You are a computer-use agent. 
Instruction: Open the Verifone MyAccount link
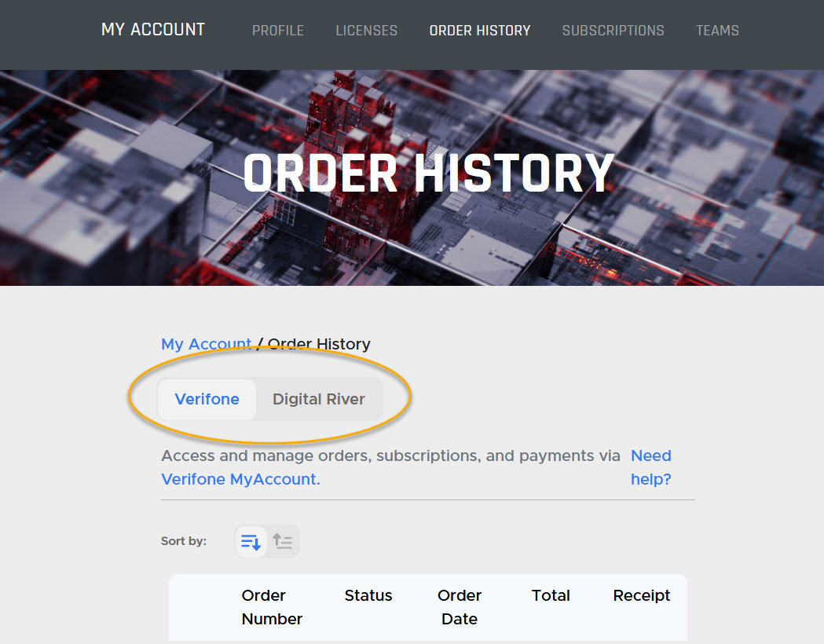(240, 479)
